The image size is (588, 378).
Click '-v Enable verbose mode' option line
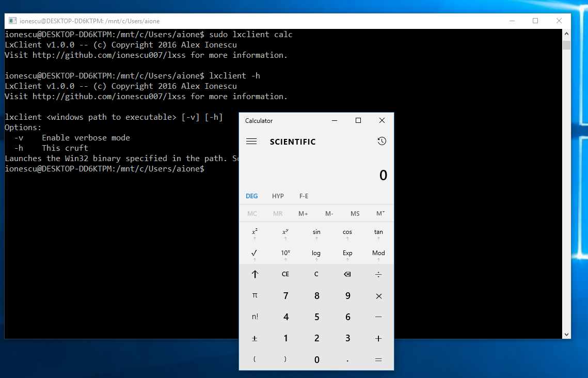(72, 138)
